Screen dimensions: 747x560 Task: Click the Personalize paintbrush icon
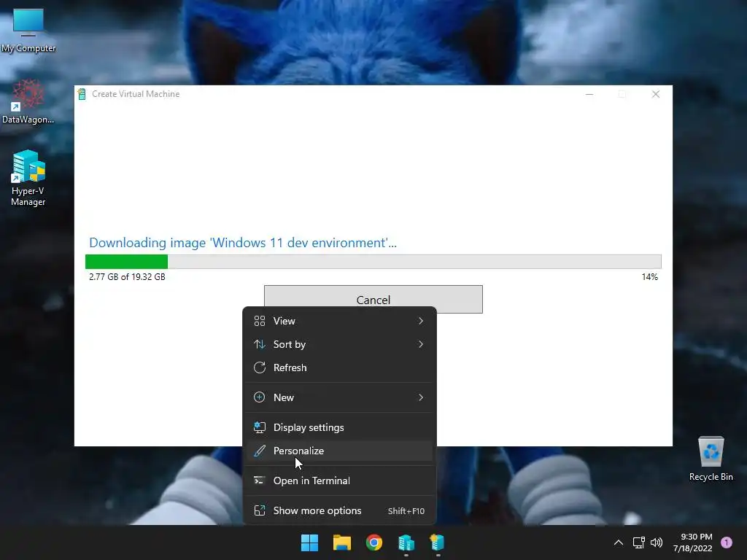click(260, 451)
